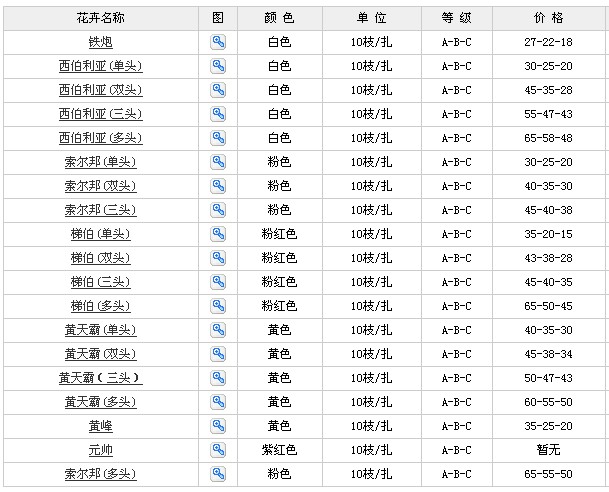Open the 西伯利亚(多头) link

coord(101,138)
